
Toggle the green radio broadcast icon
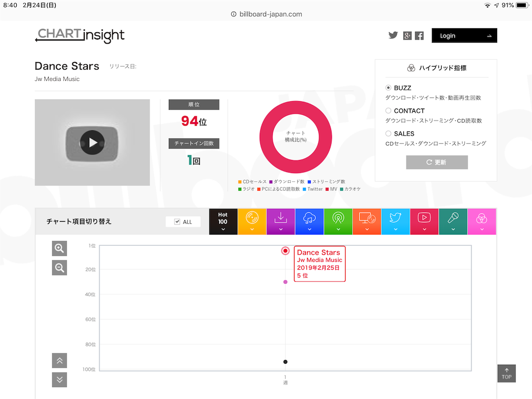pos(338,221)
